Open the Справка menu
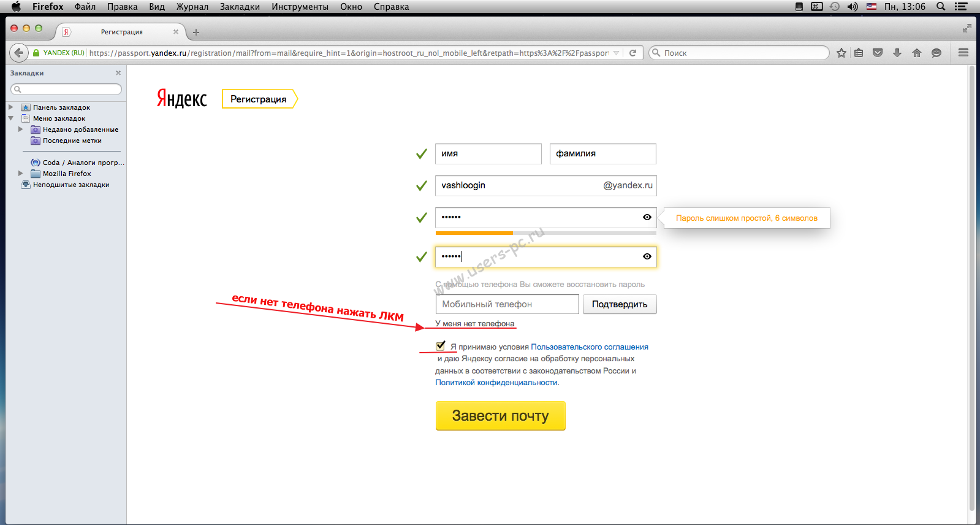 coord(391,7)
